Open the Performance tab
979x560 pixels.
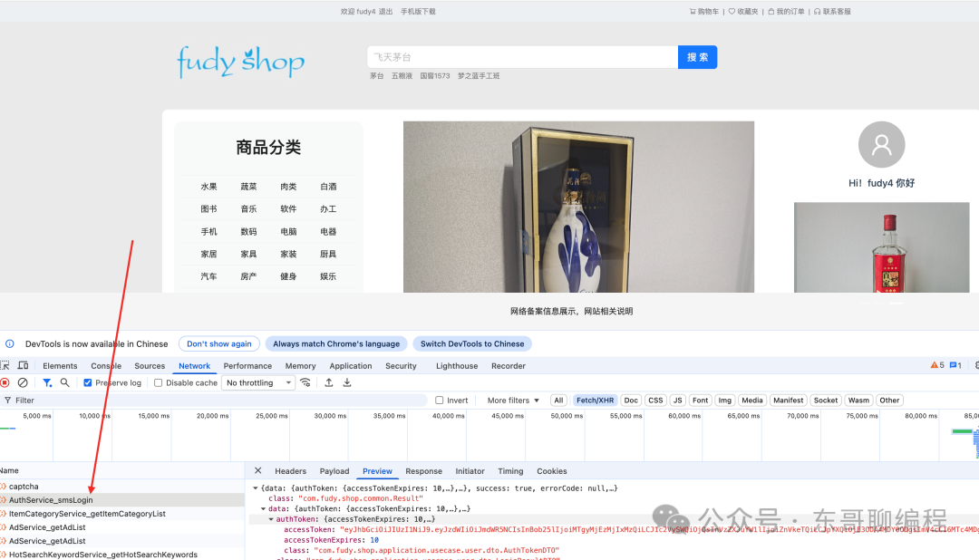(x=247, y=366)
